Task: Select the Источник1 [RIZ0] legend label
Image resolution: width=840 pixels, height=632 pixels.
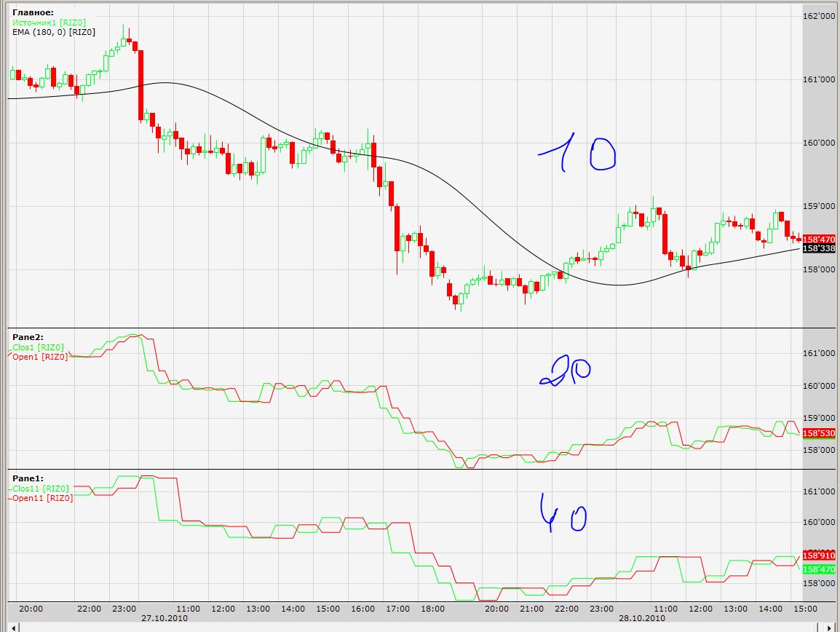Action: pyautogui.click(x=49, y=23)
